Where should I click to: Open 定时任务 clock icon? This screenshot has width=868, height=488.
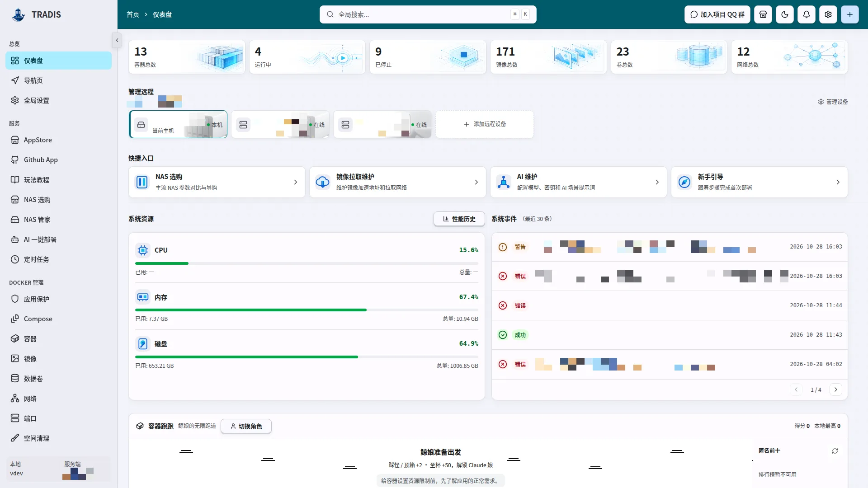[15, 259]
